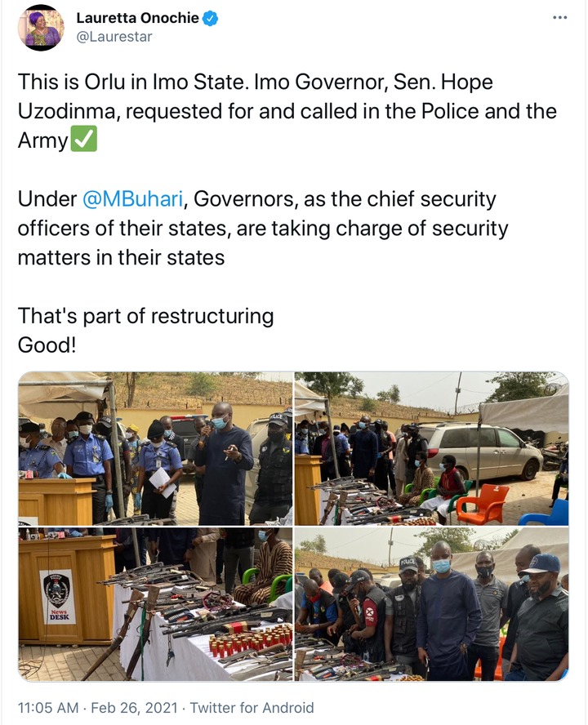Click the News Desk sign on podium
Screen dimensions: 588x725
(x=58, y=597)
